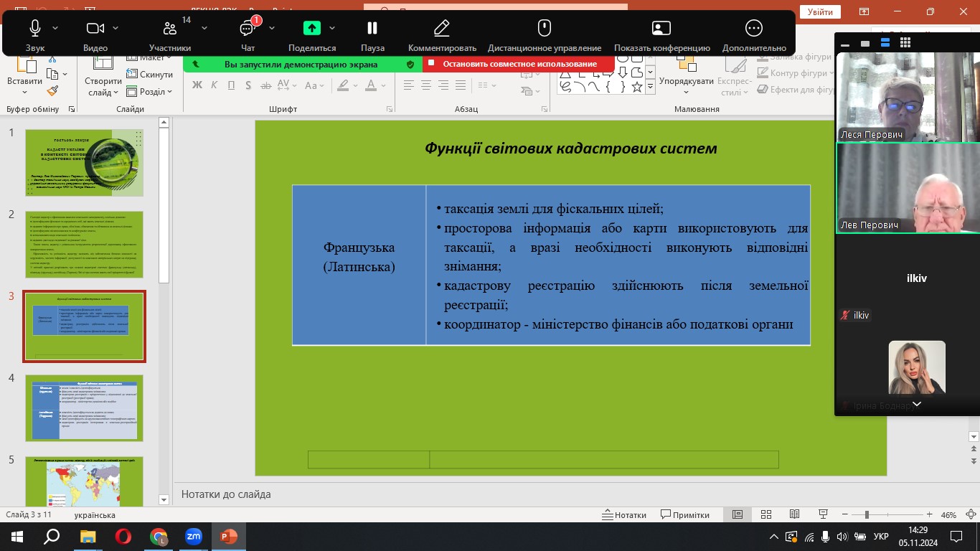
Task: Open Ефекти для фігур shape effects
Action: pos(794,90)
